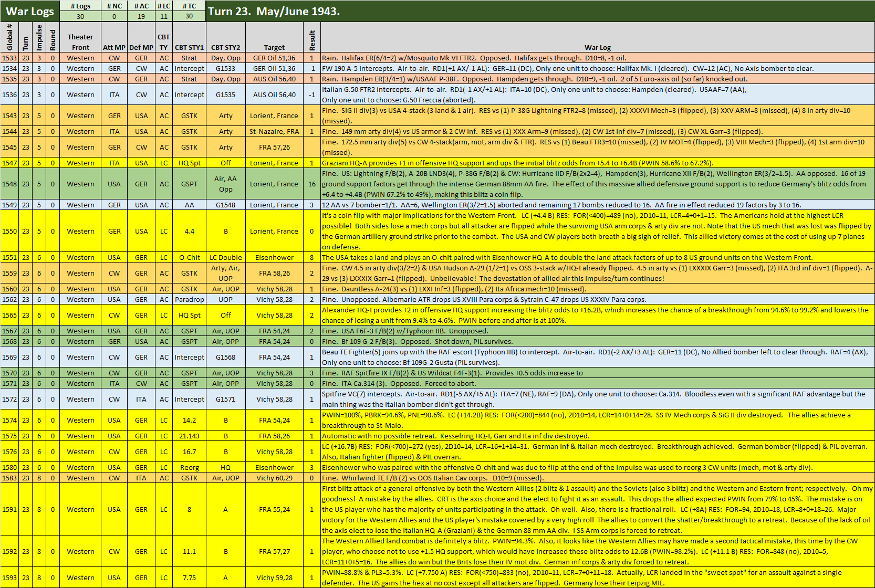
Task: Click global number cell 1536
Action: coord(9,94)
